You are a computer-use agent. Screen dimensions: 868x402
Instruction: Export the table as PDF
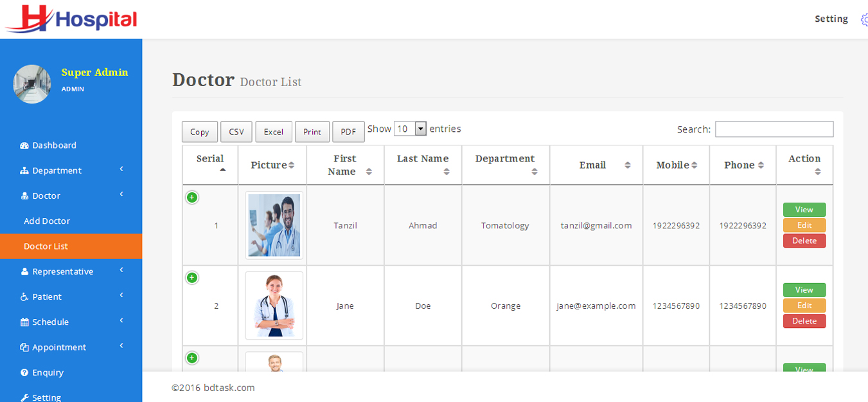click(x=348, y=131)
